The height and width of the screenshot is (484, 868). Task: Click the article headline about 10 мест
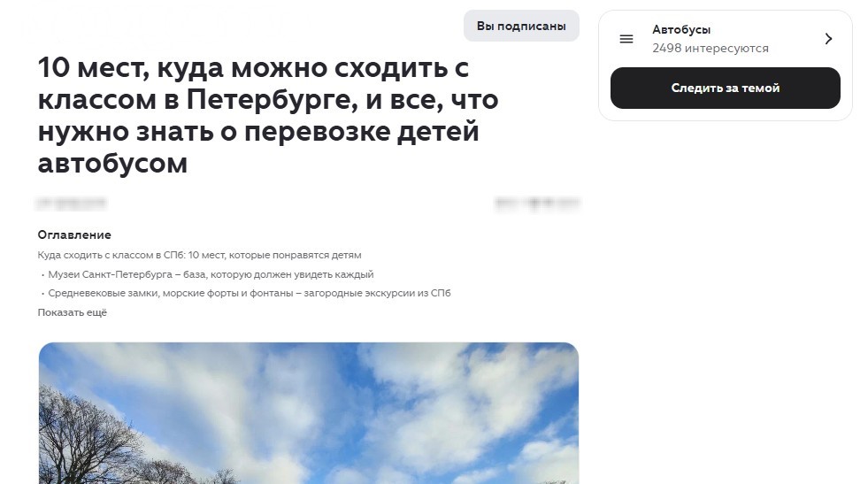click(268, 115)
